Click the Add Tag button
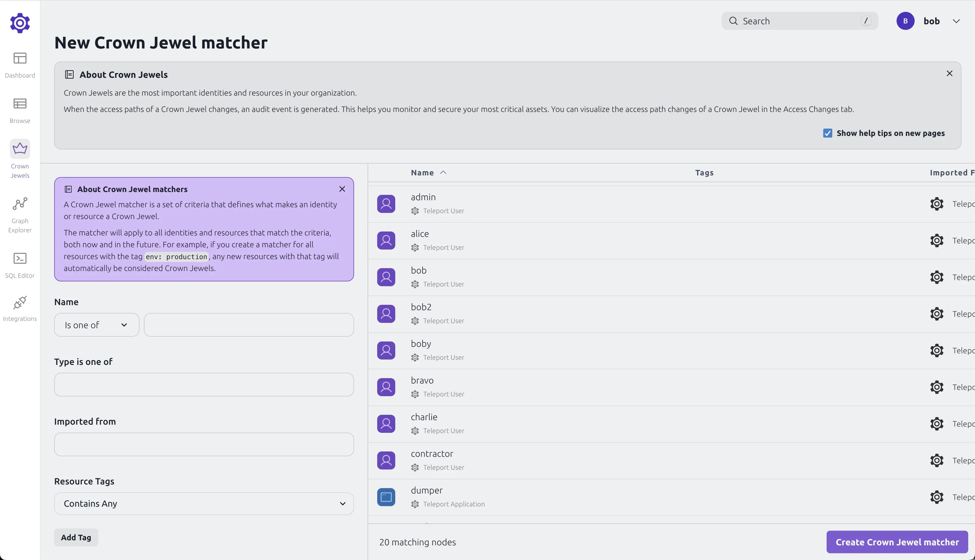Image resolution: width=975 pixels, height=560 pixels. (76, 537)
